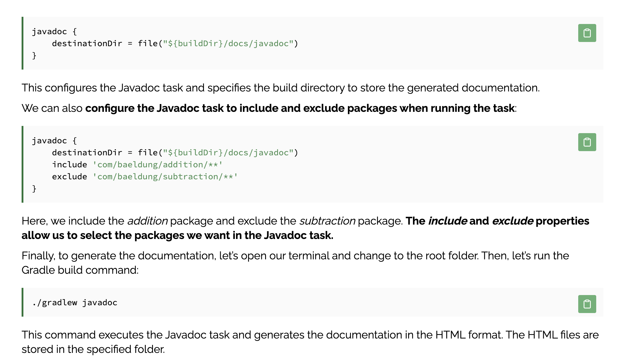Click the exclude 'com/baeldung/subtraction/**' code line
The width and height of the screenshot is (628, 364).
coord(145,177)
